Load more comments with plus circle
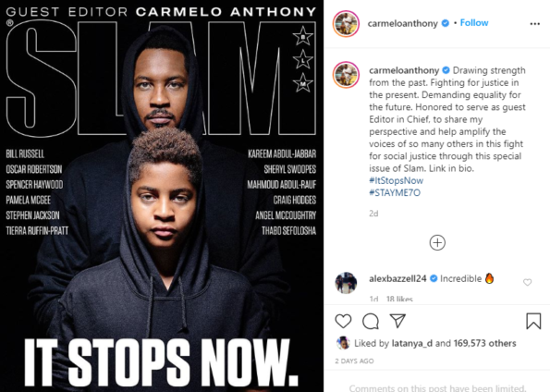 pyautogui.click(x=437, y=243)
